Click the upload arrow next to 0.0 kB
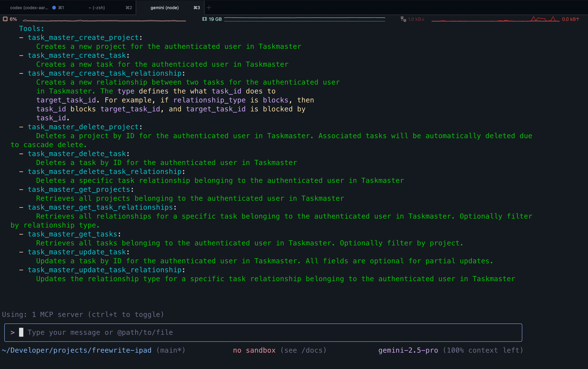Screen dimensions: 588x369 coord(578,19)
